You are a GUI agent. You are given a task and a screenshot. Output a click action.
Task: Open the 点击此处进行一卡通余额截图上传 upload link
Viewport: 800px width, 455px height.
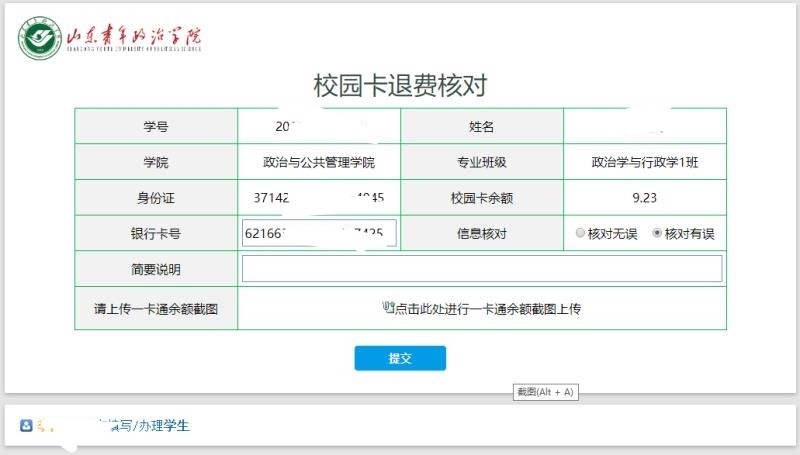click(x=487, y=309)
